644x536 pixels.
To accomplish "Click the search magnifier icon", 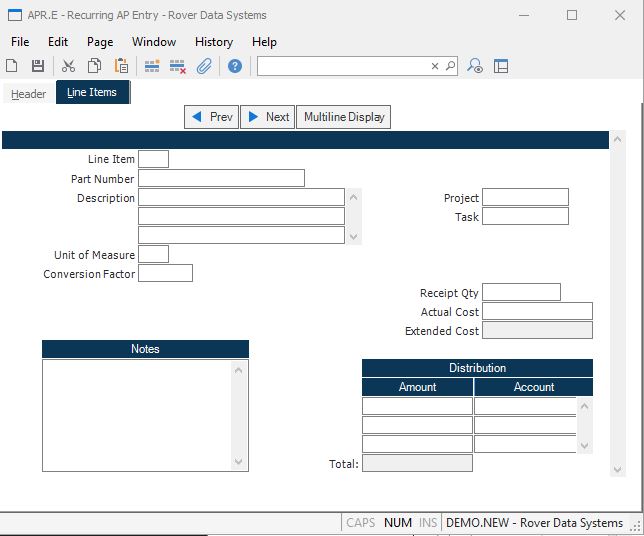I will 450,66.
